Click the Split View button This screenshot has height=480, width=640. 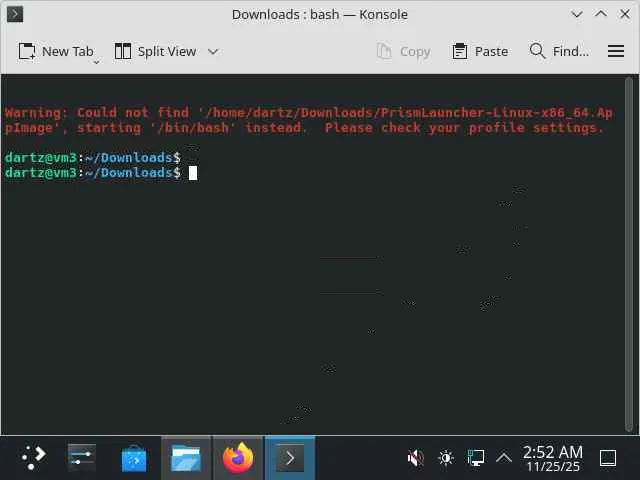(156, 52)
